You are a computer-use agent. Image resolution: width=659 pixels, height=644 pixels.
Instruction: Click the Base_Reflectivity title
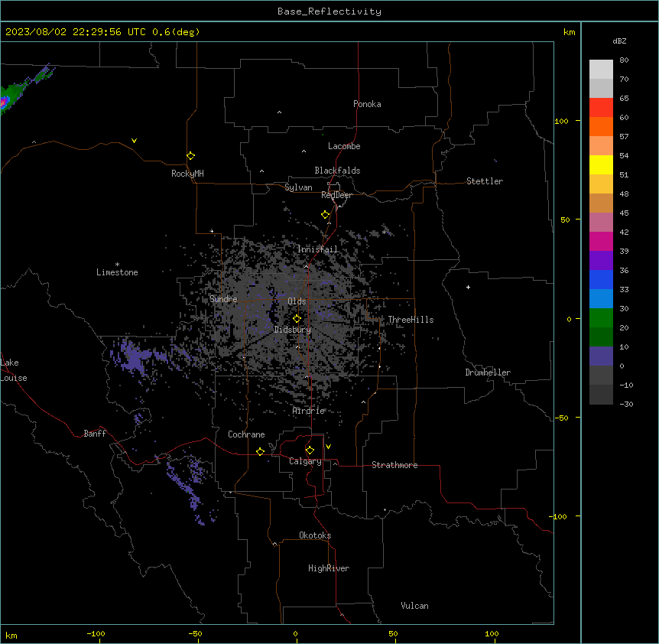(x=329, y=11)
